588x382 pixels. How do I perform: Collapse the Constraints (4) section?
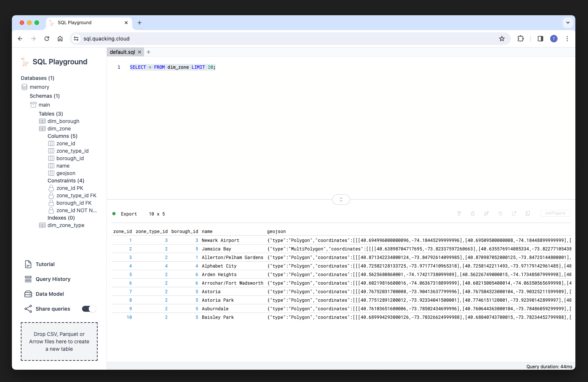(x=66, y=181)
